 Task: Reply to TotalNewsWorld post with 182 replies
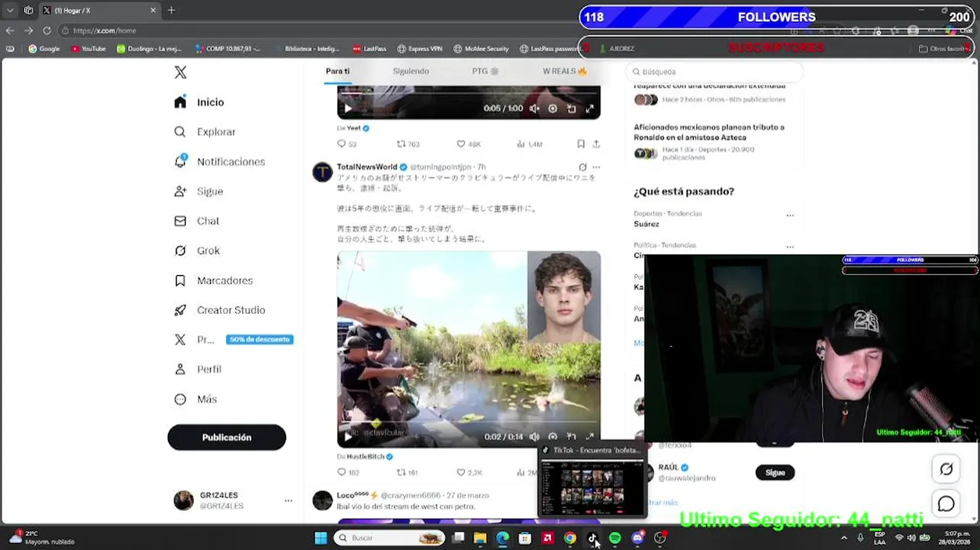coord(348,473)
